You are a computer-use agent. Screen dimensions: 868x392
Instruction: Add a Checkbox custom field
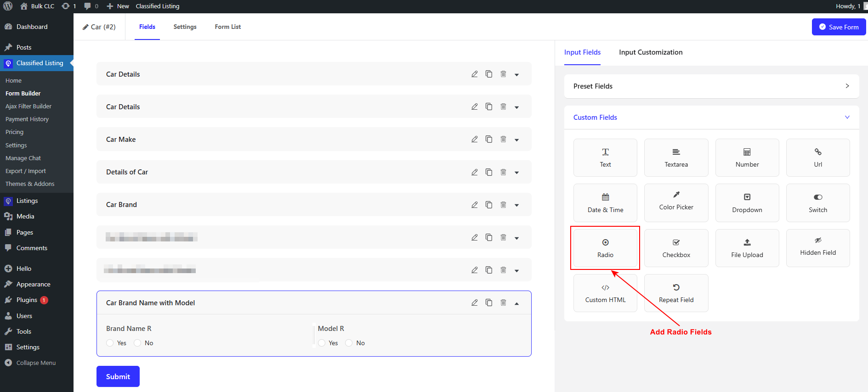tap(676, 248)
